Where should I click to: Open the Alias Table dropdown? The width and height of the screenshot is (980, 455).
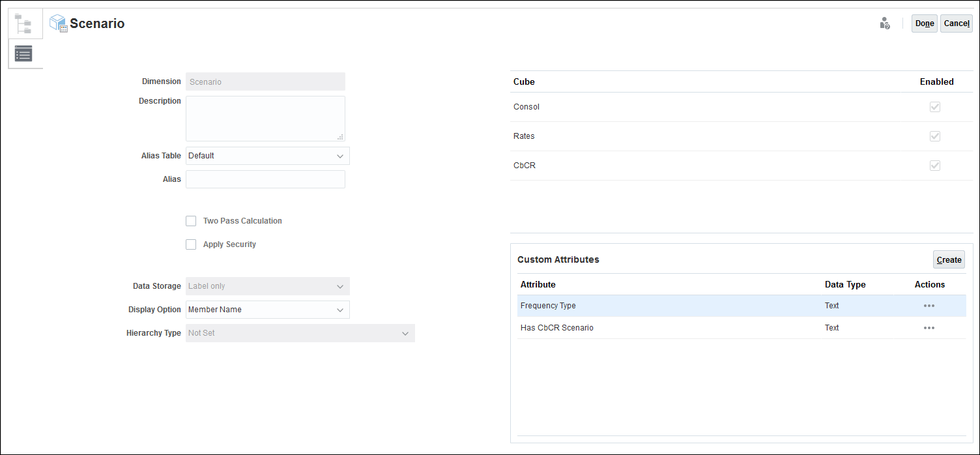(x=268, y=156)
